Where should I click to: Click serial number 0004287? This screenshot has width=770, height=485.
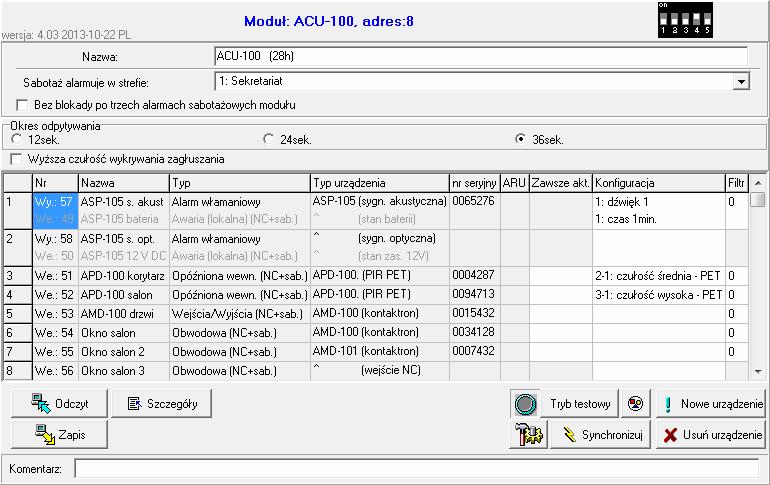473,275
